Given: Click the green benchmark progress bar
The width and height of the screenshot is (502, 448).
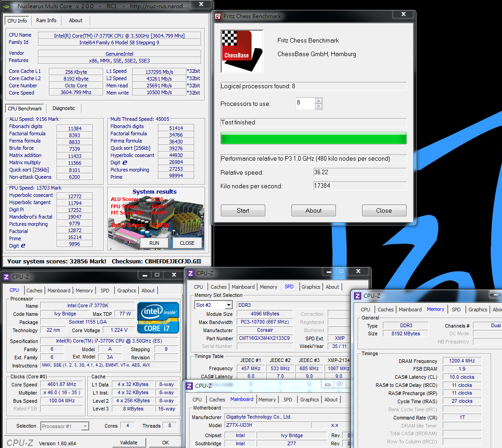Looking at the screenshot, I should point(313,138).
